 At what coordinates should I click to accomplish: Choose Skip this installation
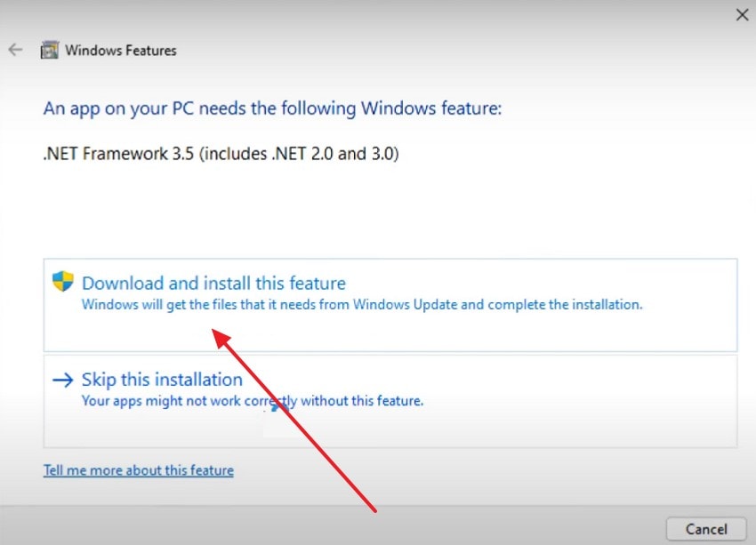(x=390, y=401)
